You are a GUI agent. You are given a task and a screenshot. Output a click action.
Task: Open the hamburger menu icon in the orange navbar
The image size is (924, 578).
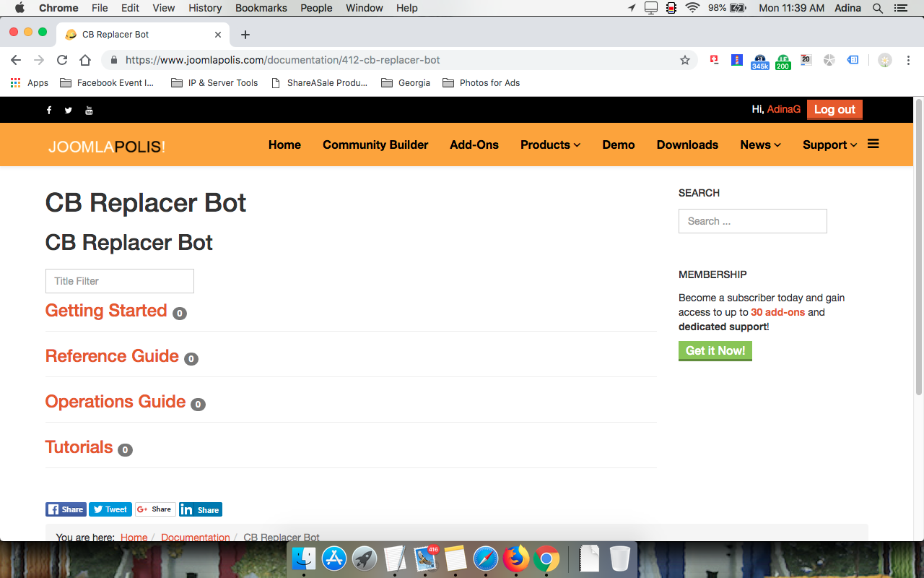click(873, 144)
